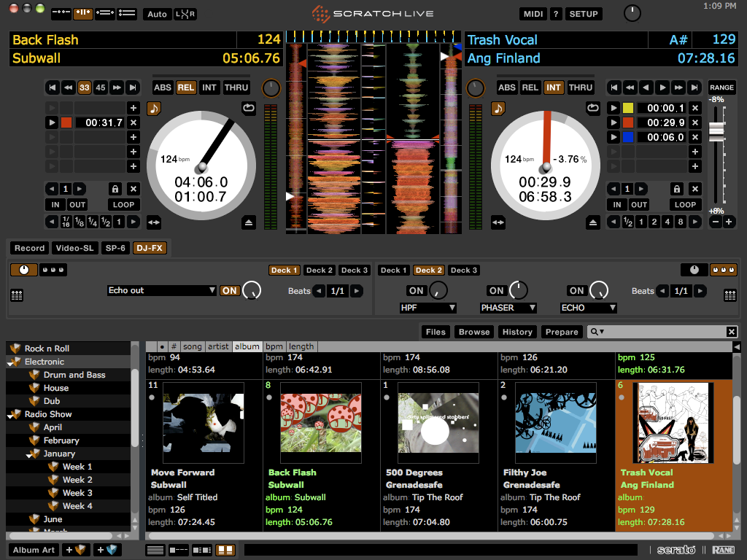Click the Filthy Joe album art

tap(555, 422)
